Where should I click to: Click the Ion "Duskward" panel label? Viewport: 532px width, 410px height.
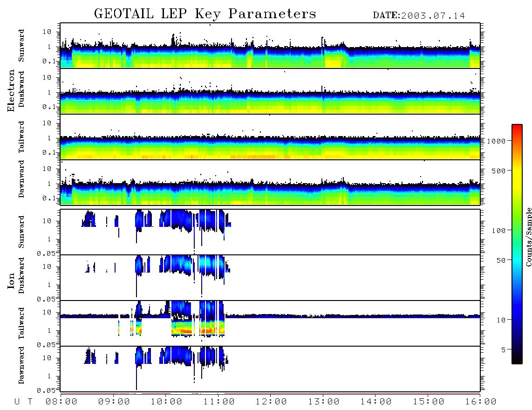[x=21, y=275]
